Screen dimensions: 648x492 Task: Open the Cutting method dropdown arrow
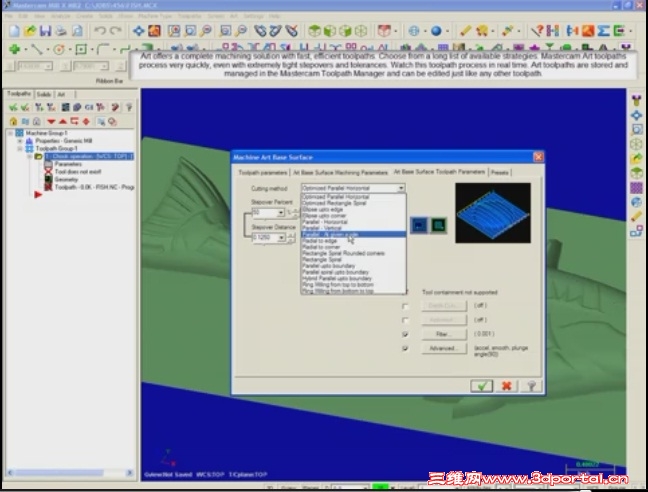(400, 188)
